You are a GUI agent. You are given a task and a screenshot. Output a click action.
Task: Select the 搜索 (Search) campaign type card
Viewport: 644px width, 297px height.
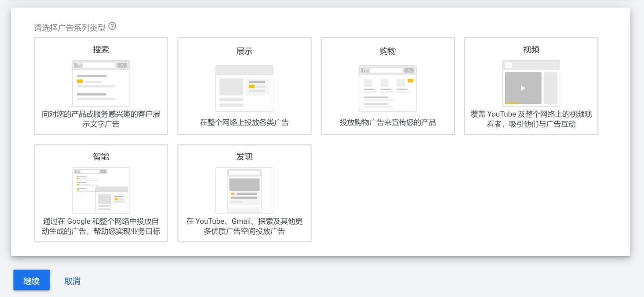(x=101, y=86)
